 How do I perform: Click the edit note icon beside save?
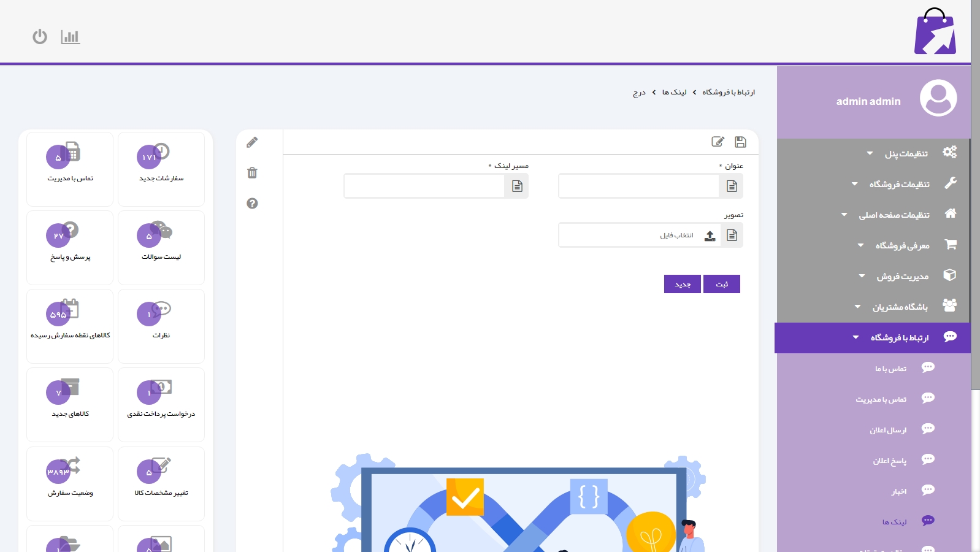tap(718, 142)
